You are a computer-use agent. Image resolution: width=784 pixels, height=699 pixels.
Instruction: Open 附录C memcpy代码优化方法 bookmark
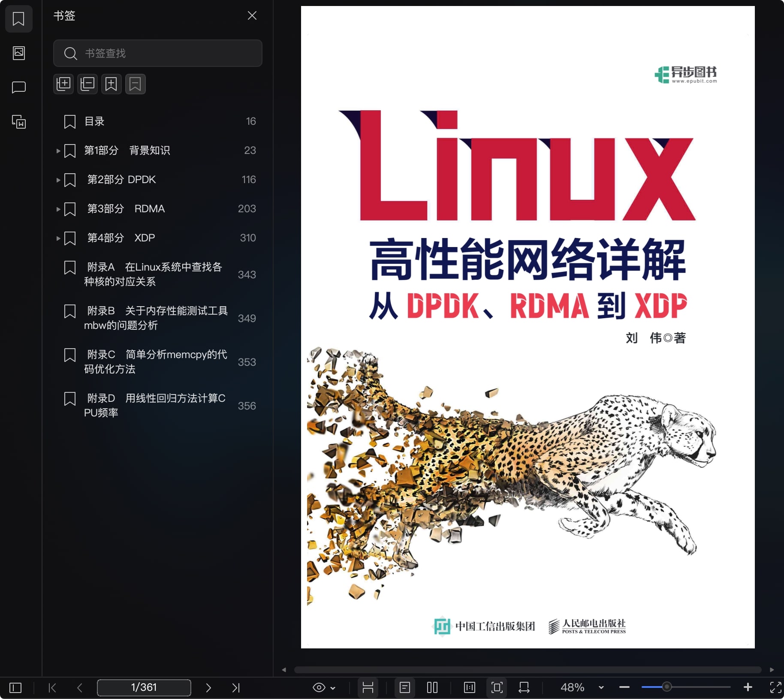click(x=156, y=362)
